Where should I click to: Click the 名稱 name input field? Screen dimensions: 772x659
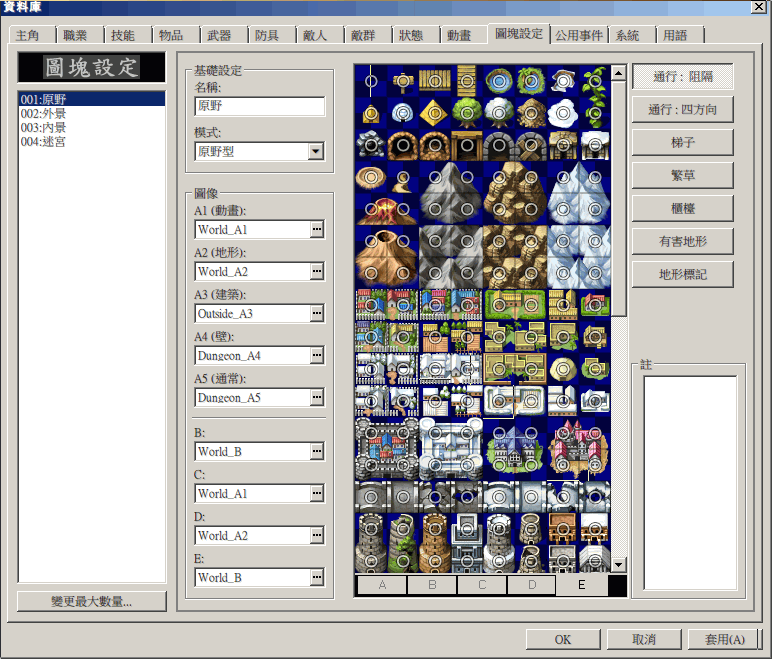click(x=259, y=106)
